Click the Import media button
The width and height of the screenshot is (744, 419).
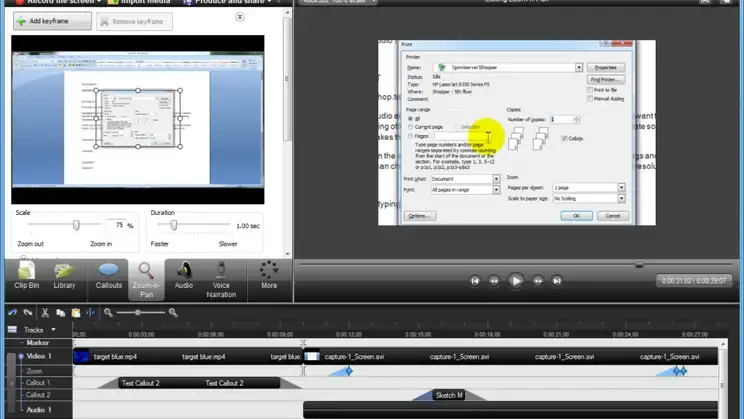138,2
